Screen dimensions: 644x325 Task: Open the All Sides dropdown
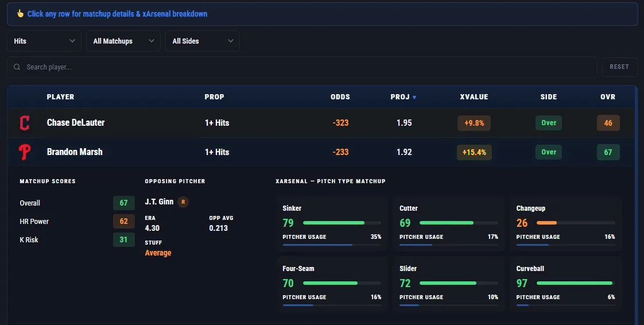pyautogui.click(x=203, y=41)
